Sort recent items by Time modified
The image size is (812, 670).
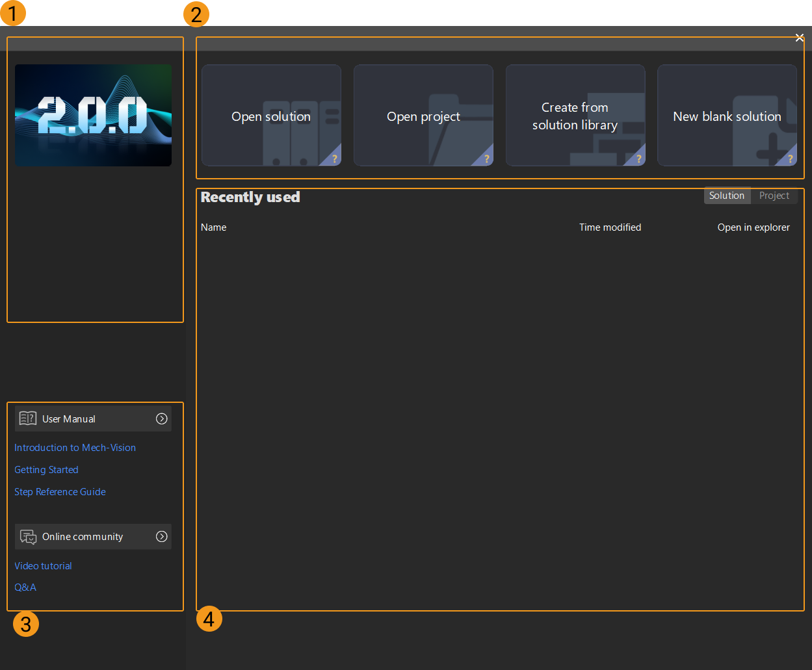(610, 227)
